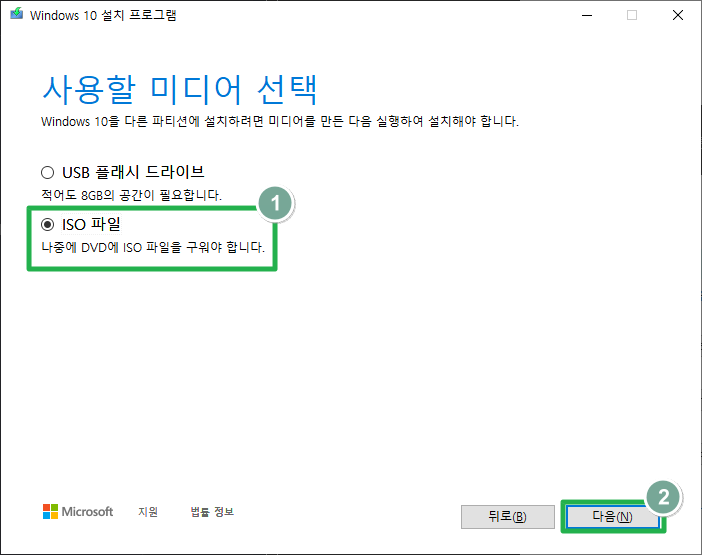Go back with the 뒤로(B) button
This screenshot has height=555, width=702.
pyautogui.click(x=507, y=517)
